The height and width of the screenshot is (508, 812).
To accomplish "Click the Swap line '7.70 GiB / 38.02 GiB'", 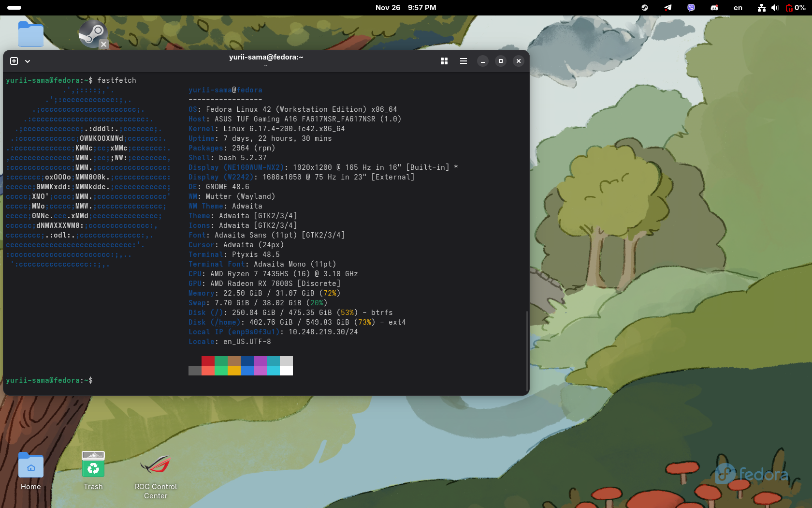I will coord(258,303).
